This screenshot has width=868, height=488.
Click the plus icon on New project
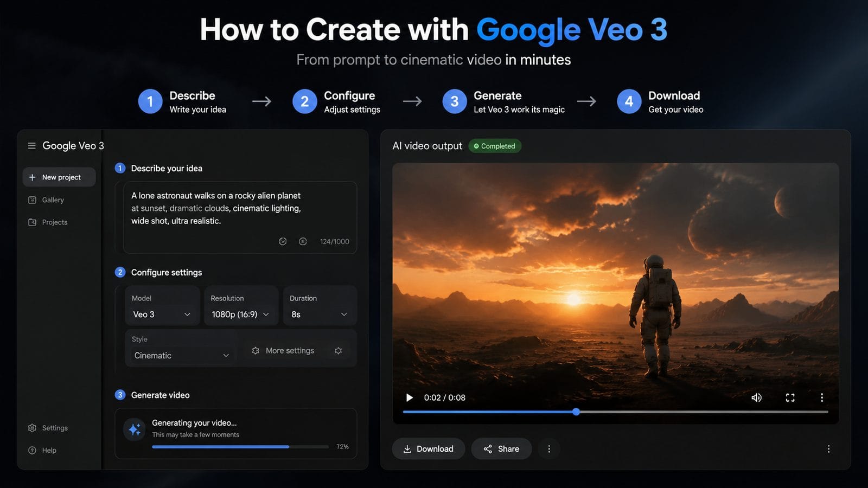pyautogui.click(x=32, y=177)
